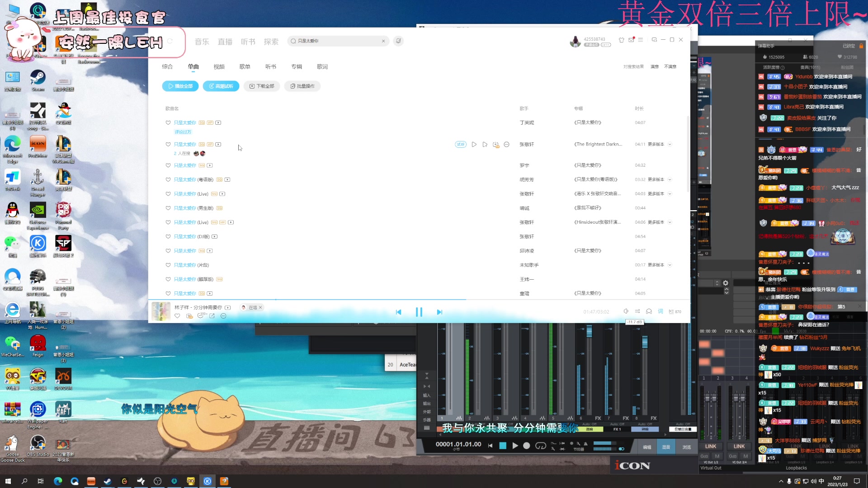Click the 下载全部 button
The height and width of the screenshot is (488, 868).
[x=262, y=86]
